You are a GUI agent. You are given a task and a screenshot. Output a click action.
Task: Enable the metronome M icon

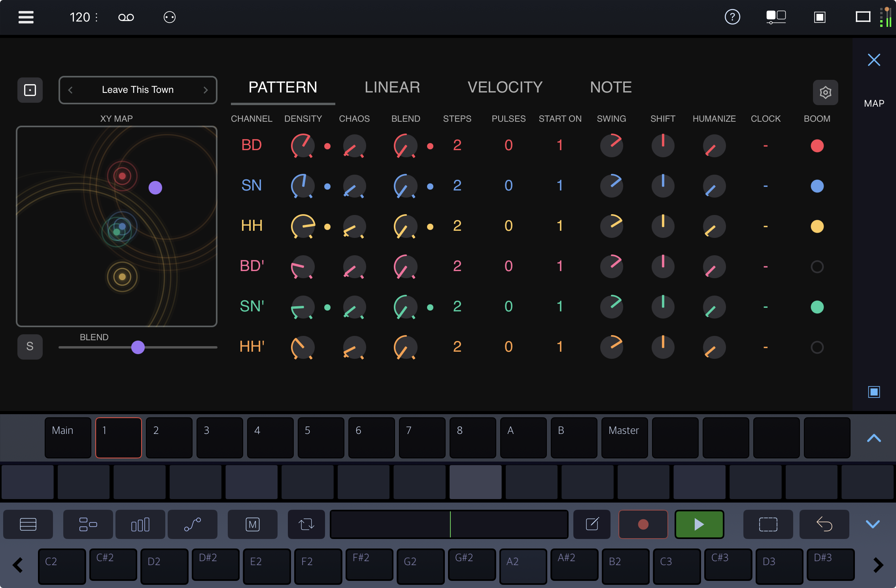click(253, 524)
